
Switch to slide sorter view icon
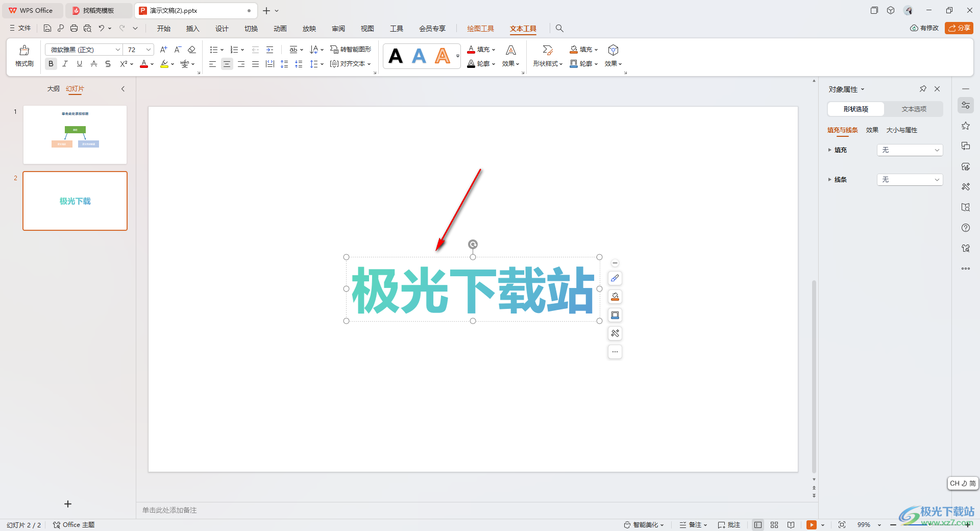click(x=774, y=525)
